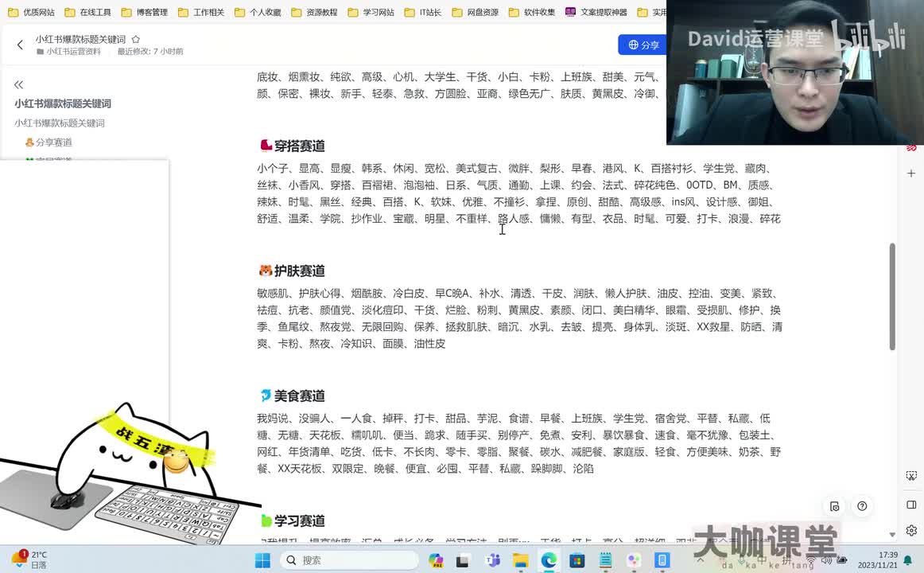Open the 文案提取神器 bookmark
Viewport: 924px width, 573px height.
point(596,12)
